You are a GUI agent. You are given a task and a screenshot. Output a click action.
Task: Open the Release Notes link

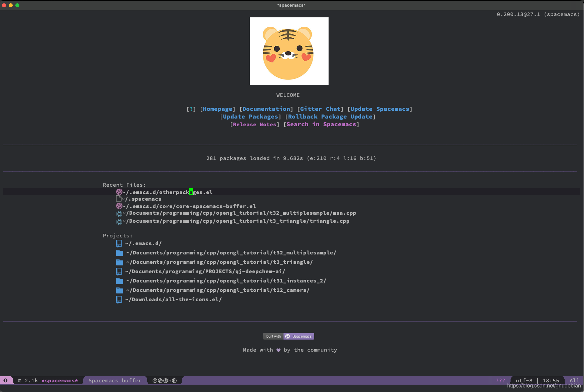255,124
